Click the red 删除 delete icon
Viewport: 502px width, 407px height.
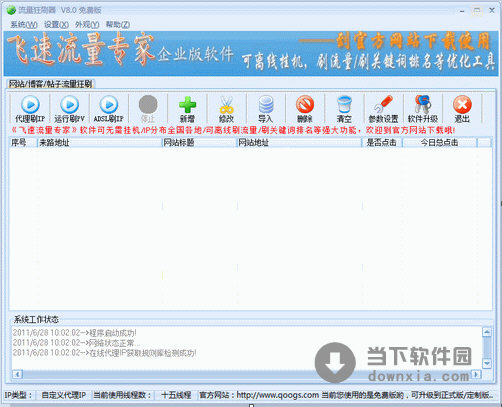(x=305, y=104)
